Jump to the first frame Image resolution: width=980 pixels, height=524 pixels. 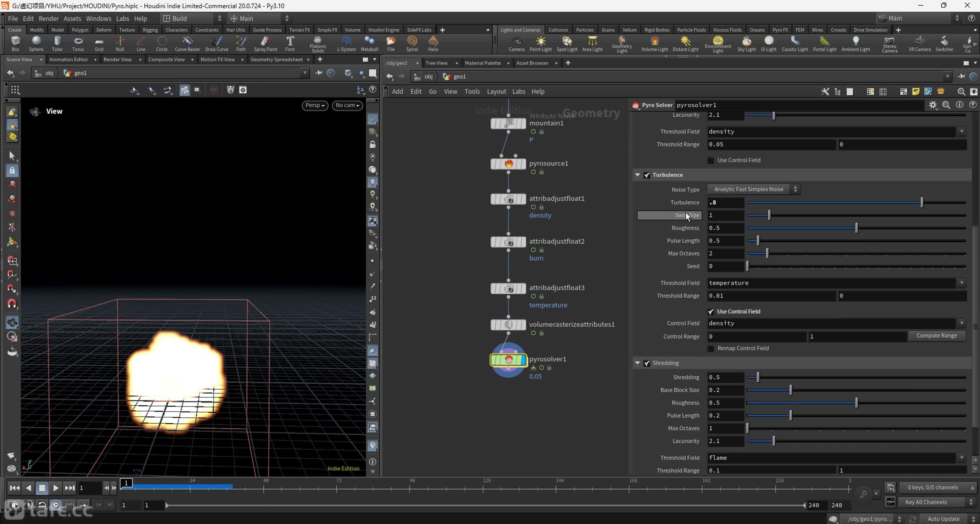coord(15,488)
